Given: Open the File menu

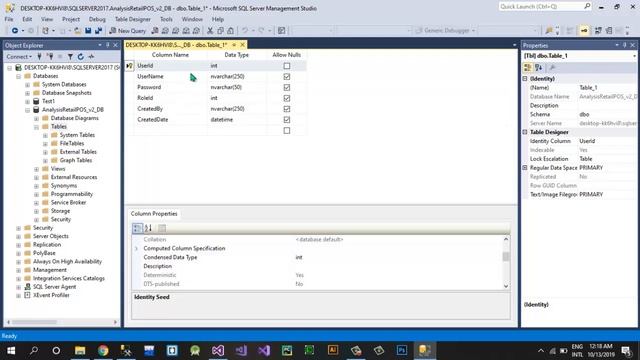Looking at the screenshot, I should (9, 19).
